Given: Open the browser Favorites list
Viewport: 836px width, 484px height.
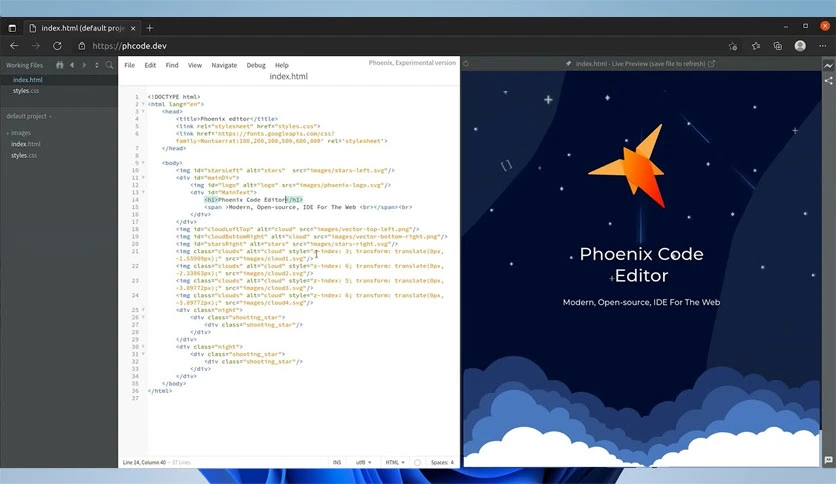Looking at the screenshot, I should click(755, 46).
